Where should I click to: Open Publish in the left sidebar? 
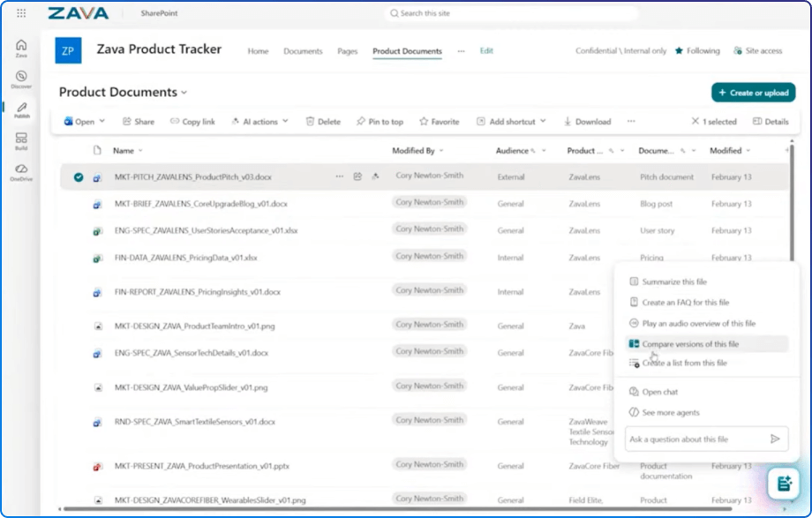tap(21, 110)
